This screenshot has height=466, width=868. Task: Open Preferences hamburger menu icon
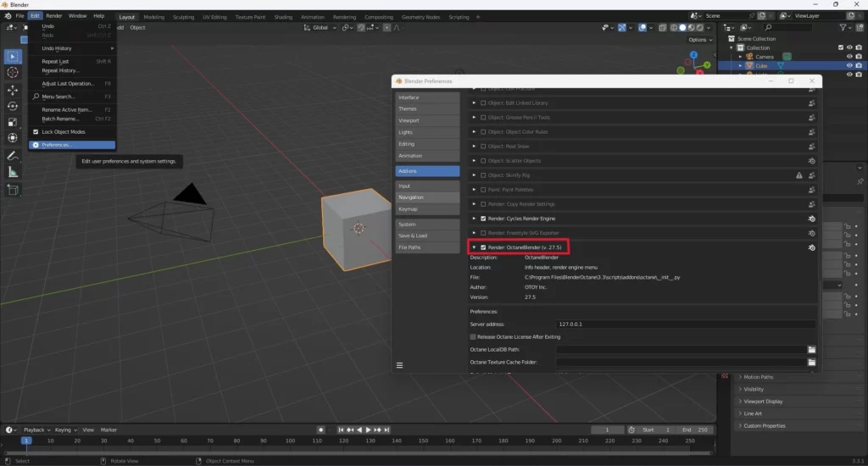[x=400, y=365]
